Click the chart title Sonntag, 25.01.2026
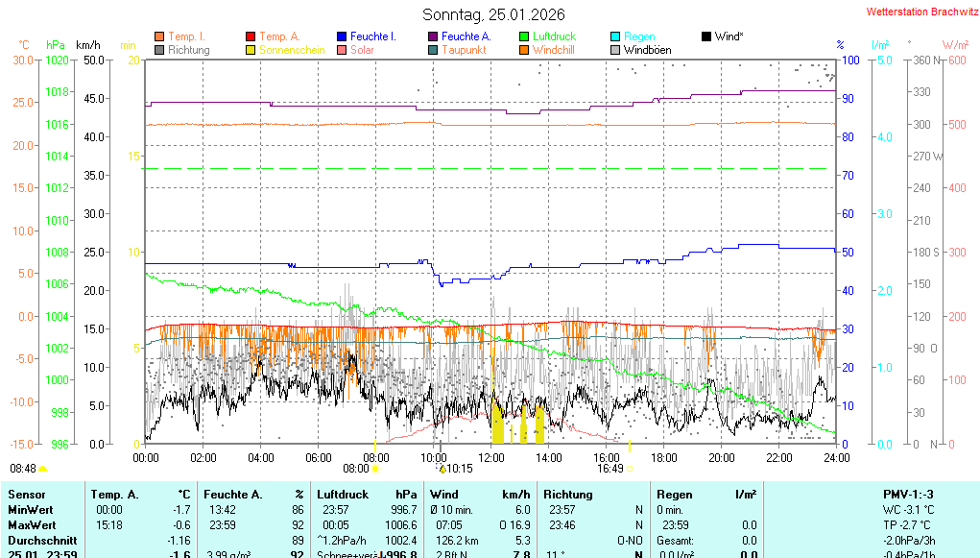This screenshot has width=980, height=558. (493, 14)
